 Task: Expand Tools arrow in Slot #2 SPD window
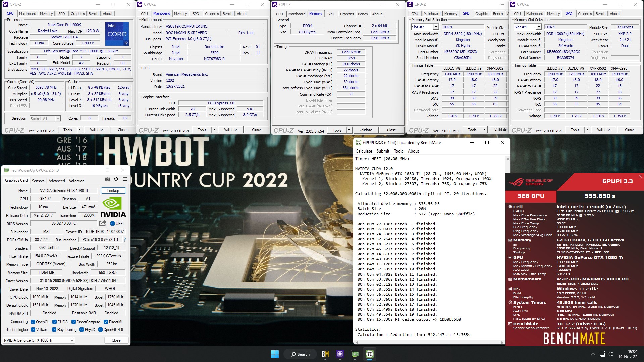[x=484, y=130]
